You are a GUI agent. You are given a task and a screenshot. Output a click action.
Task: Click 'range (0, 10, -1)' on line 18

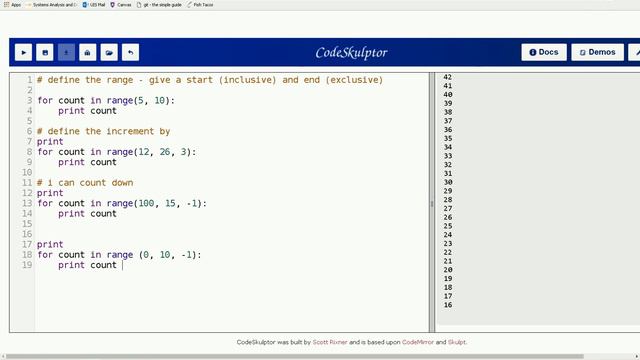151,255
